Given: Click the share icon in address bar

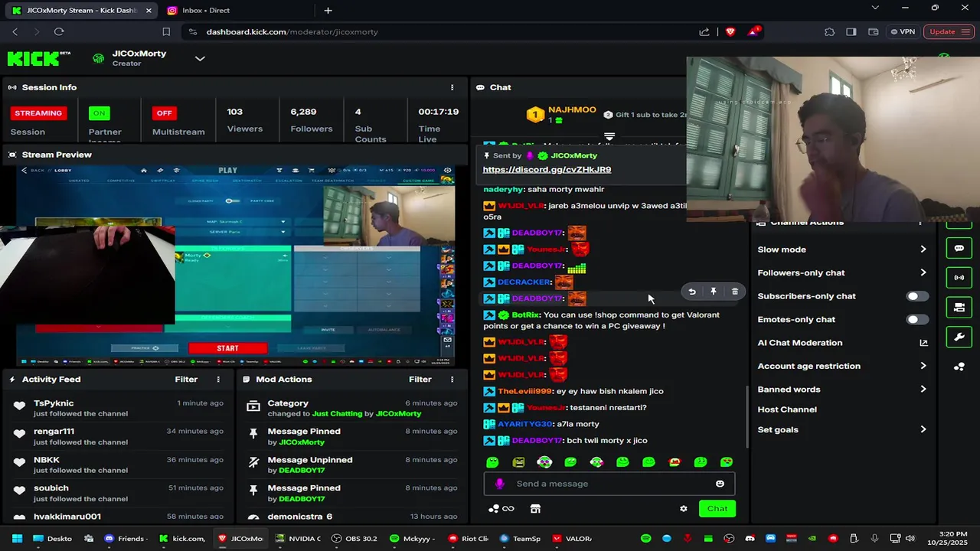Looking at the screenshot, I should (704, 31).
